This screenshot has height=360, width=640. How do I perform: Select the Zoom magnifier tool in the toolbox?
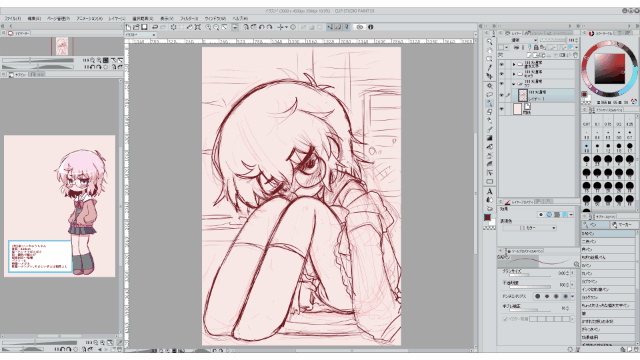tap(489, 42)
